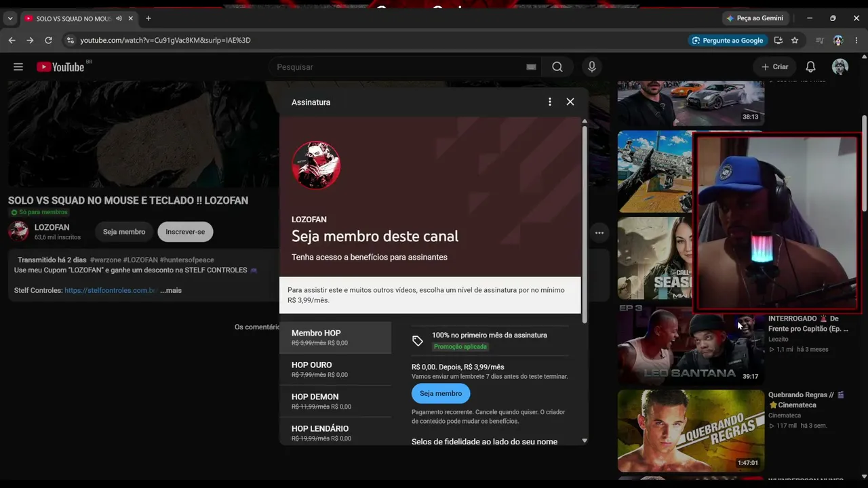The image size is (868, 488).
Task: Expand the description with ...mais
Action: pos(171,290)
